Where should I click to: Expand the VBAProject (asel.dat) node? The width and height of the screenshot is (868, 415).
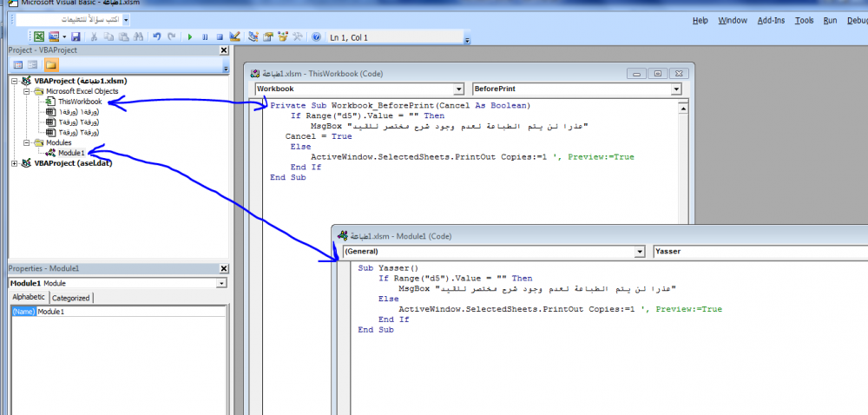(15, 163)
